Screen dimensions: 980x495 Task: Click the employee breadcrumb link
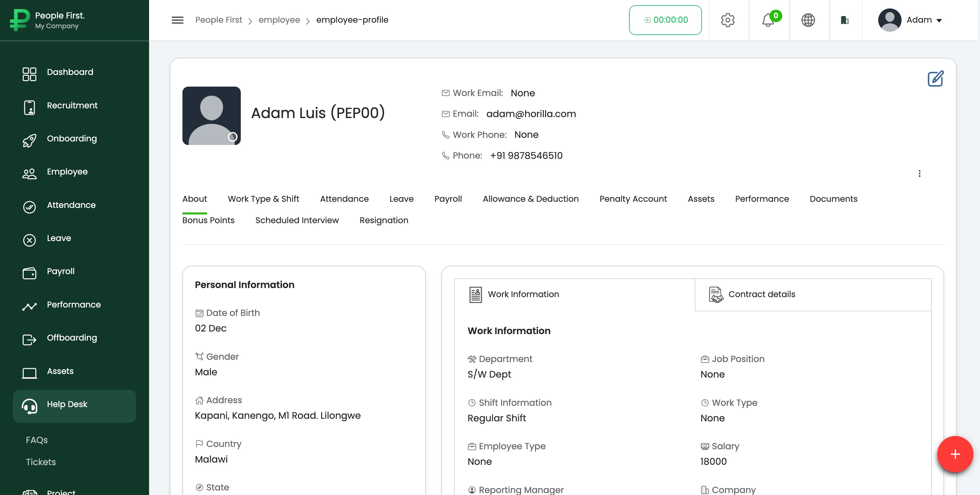[279, 20]
